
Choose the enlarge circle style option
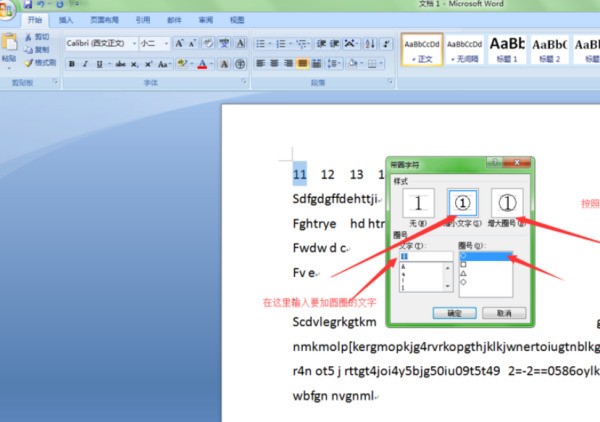coord(509,203)
